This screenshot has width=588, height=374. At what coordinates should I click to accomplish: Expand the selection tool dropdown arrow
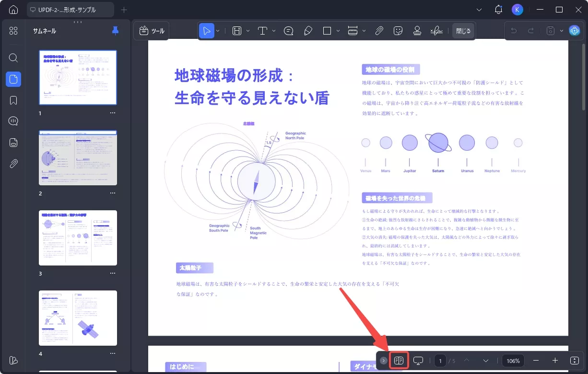[x=218, y=30]
